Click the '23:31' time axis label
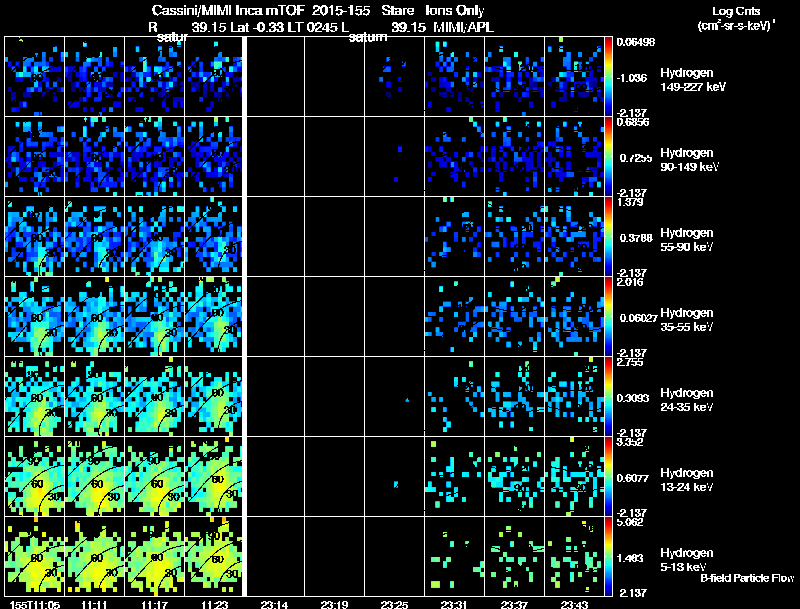 [454, 604]
